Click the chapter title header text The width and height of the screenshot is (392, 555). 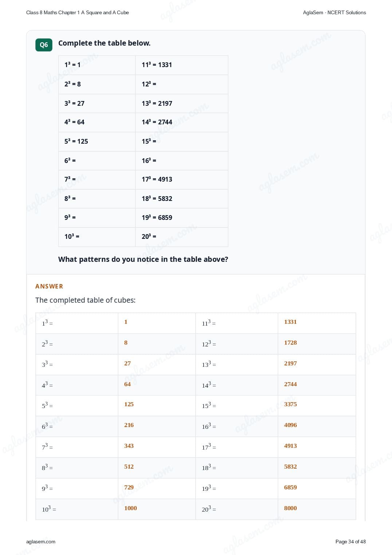tap(78, 12)
